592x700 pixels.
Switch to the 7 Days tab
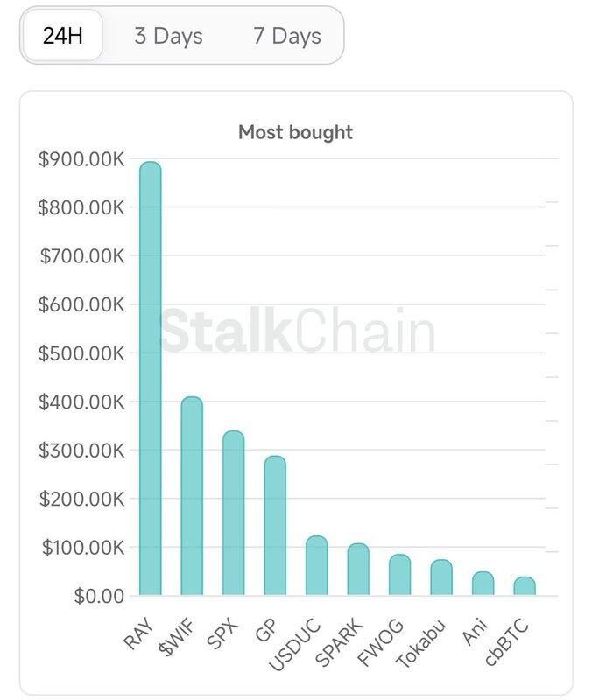point(286,36)
